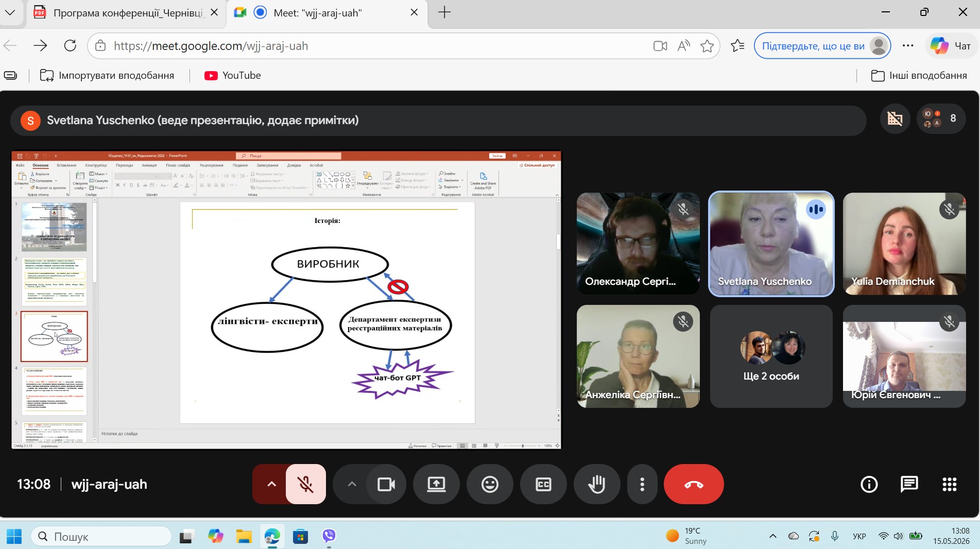Image resolution: width=980 pixels, height=549 pixels.
Task: Click the Windows Start button
Action: 14,536
